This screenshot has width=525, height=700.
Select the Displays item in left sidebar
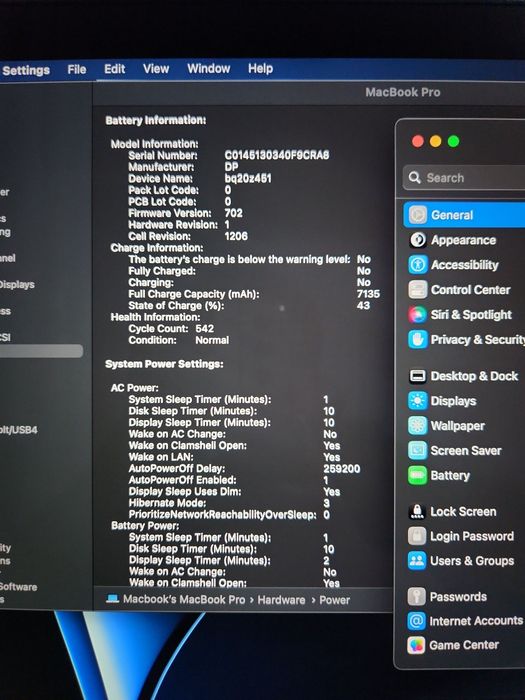(x=17, y=284)
